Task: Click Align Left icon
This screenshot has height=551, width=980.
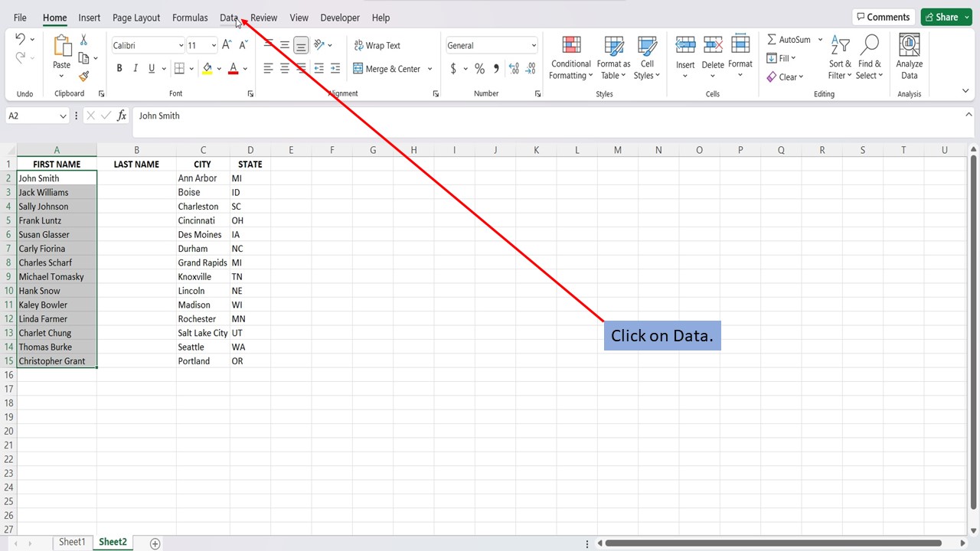Action: tap(268, 69)
